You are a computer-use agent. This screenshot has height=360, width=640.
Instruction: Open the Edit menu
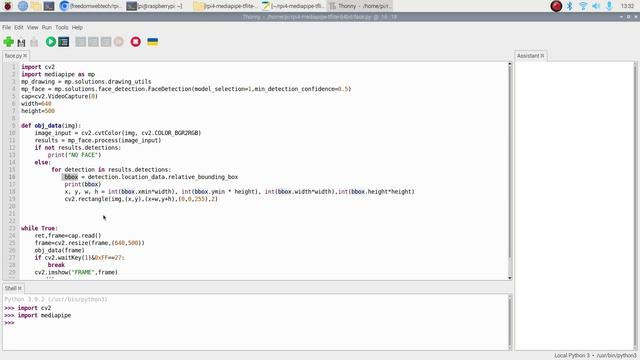(x=19, y=27)
